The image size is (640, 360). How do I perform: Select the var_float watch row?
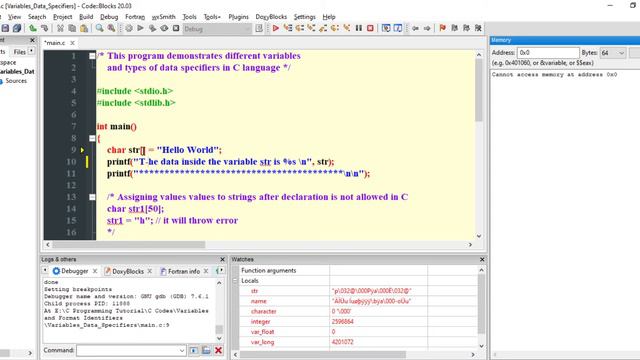pyautogui.click(x=358, y=332)
